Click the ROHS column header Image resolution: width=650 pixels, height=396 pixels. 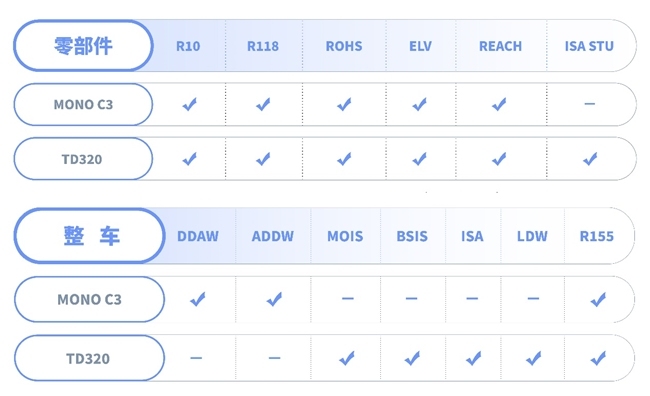coord(344,46)
